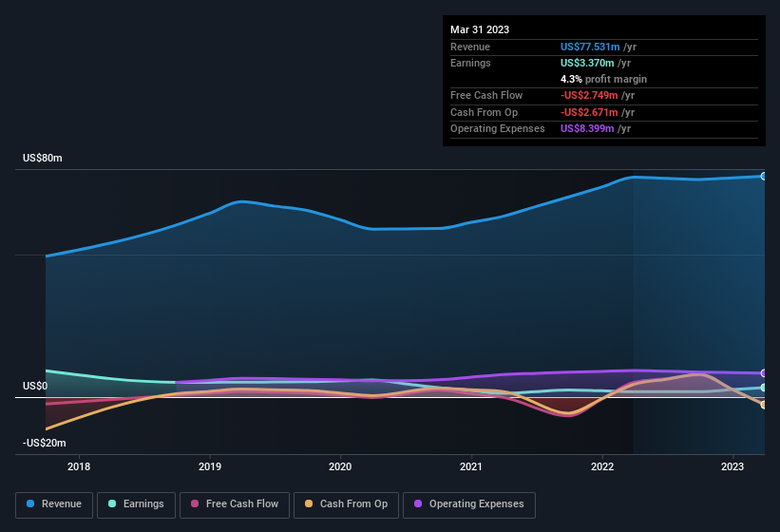Click the 2019 x-axis label
780x532 pixels.
209,466
